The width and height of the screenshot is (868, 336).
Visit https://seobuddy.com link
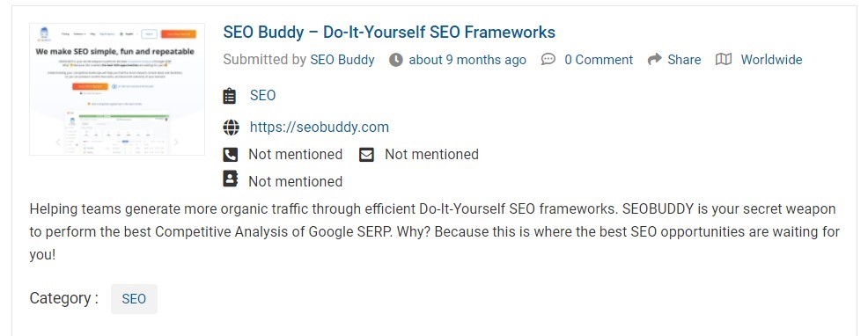point(320,128)
